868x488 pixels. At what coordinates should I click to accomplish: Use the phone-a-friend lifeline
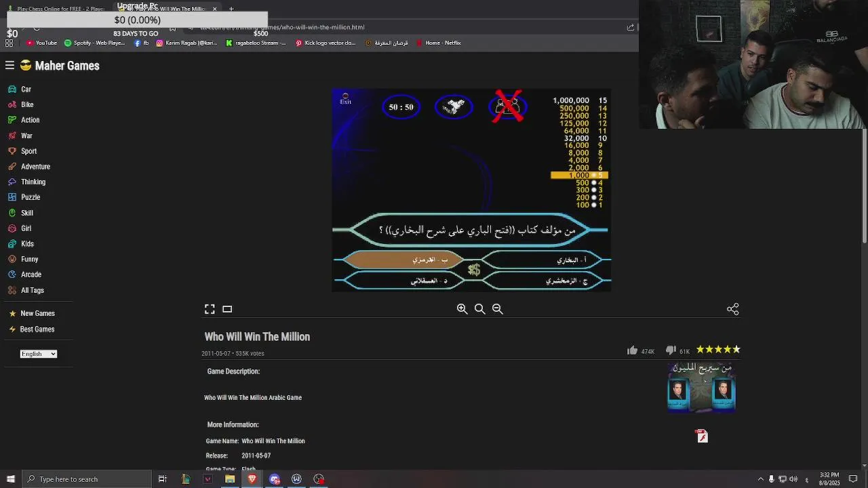(454, 107)
